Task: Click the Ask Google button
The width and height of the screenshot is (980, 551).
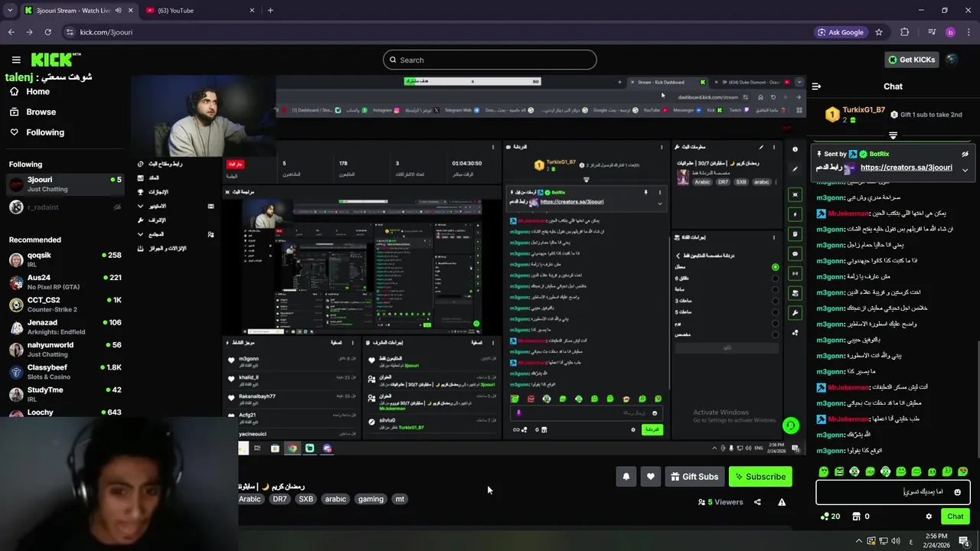Action: (x=841, y=32)
